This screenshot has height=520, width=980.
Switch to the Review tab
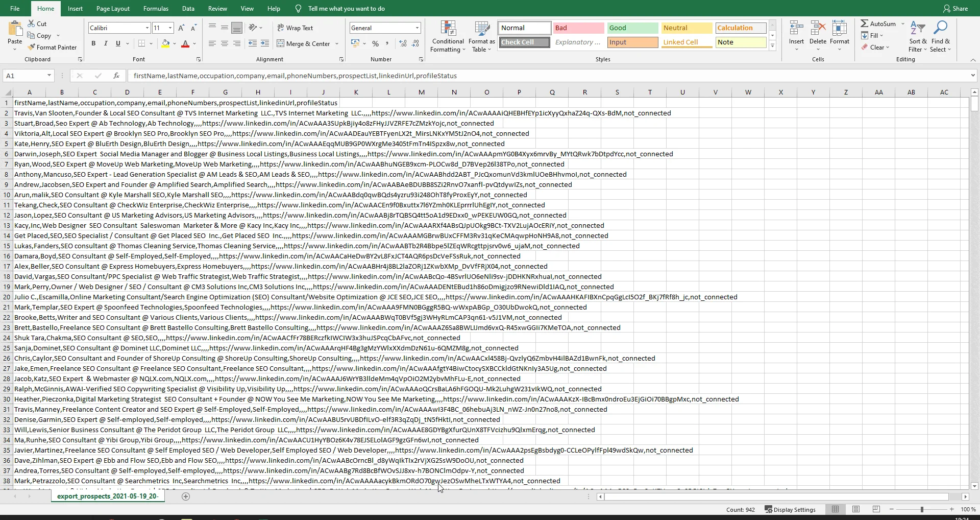coord(217,8)
